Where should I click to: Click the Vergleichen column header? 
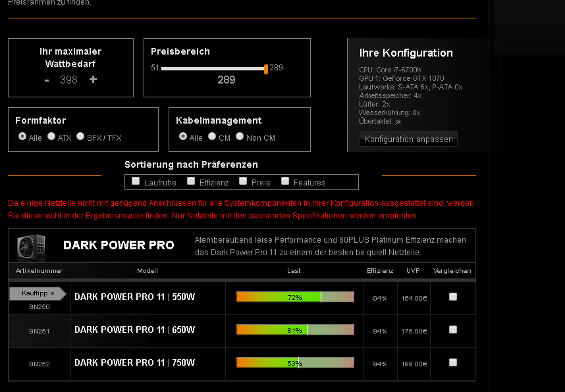coord(452,271)
